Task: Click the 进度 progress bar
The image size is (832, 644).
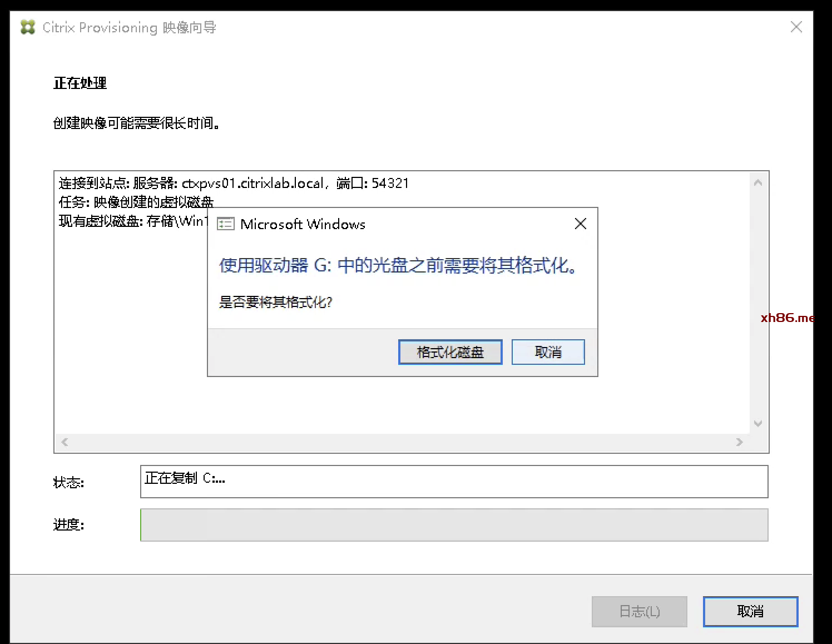Action: pyautogui.click(x=454, y=524)
